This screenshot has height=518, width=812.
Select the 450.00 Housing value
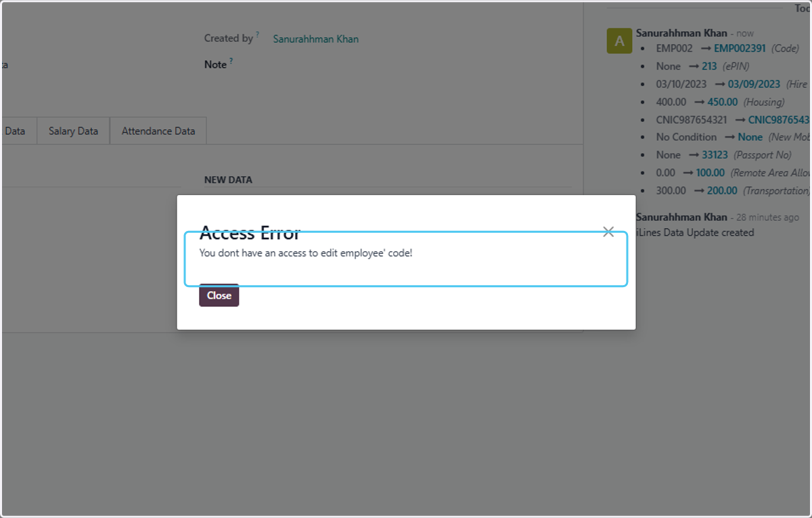[723, 102]
